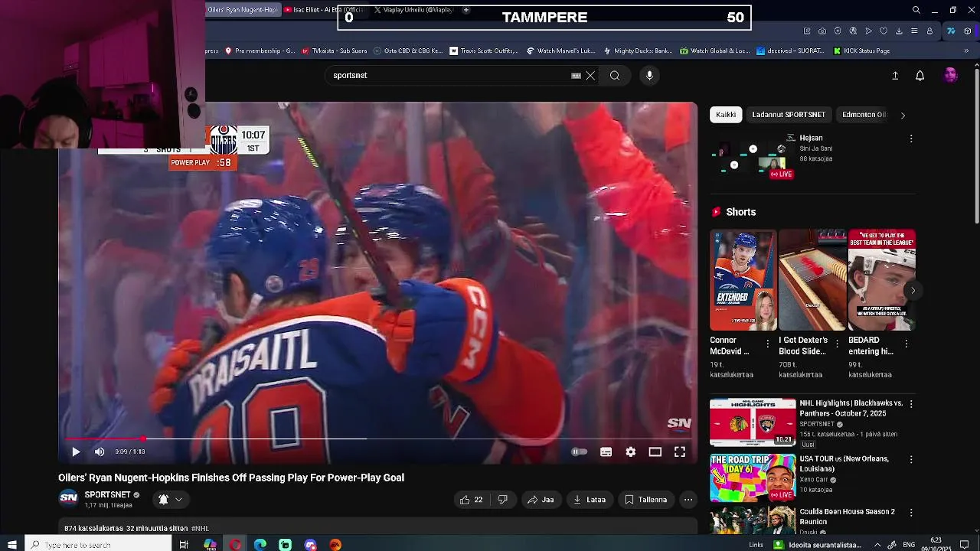Start voice search with microphone
This screenshot has width=980, height=551.
[649, 76]
